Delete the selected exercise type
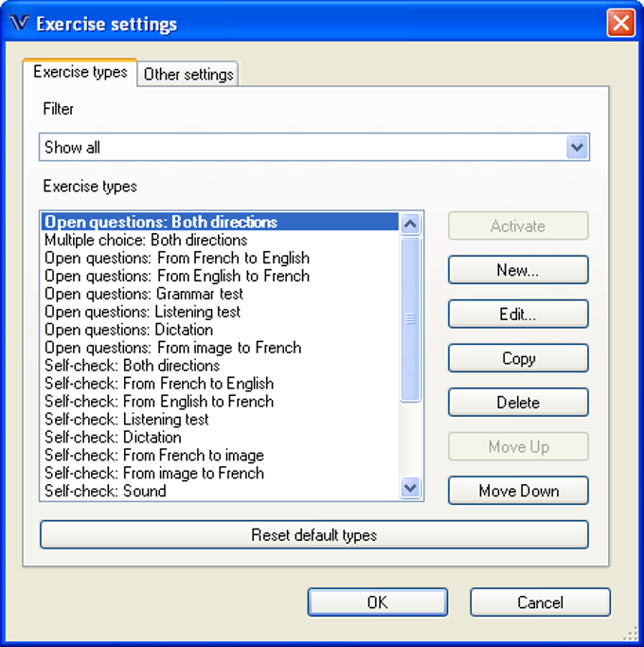Viewport: 644px width, 647px height. [x=517, y=403]
